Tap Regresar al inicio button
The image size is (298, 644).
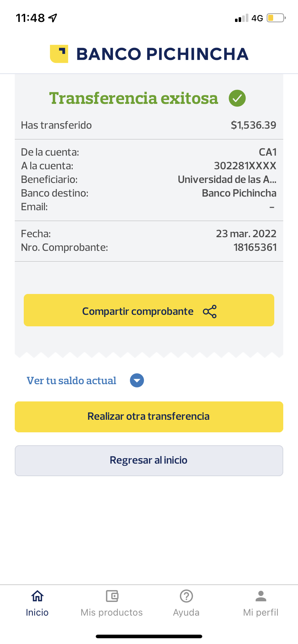pos(149,461)
